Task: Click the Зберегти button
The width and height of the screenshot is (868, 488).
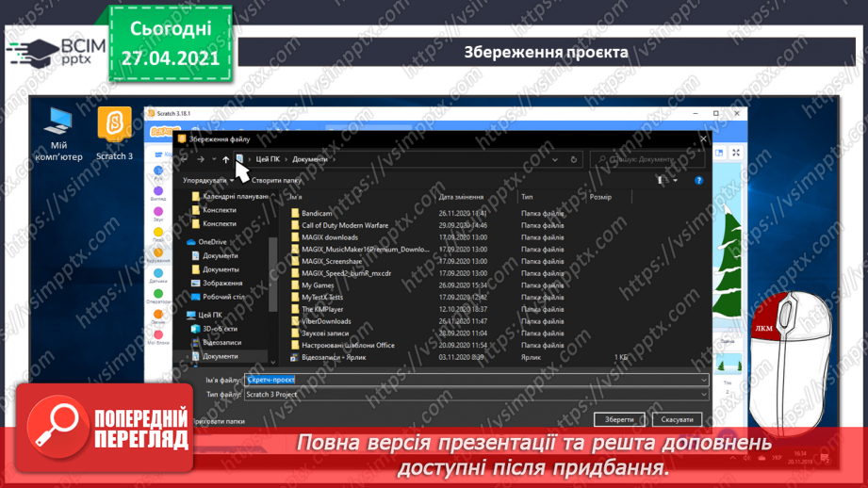Action: tap(619, 420)
